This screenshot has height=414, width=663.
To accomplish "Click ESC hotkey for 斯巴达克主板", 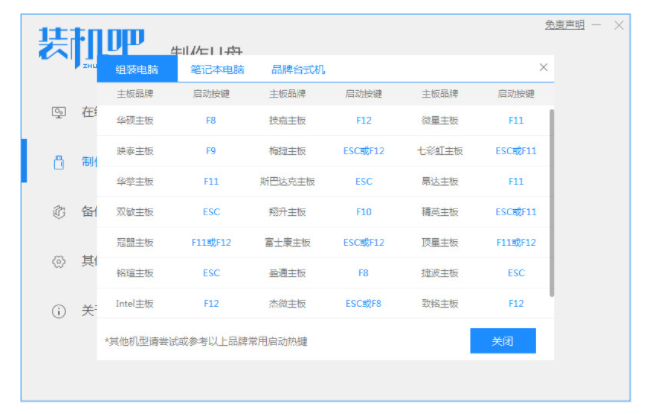I will coord(364,182).
